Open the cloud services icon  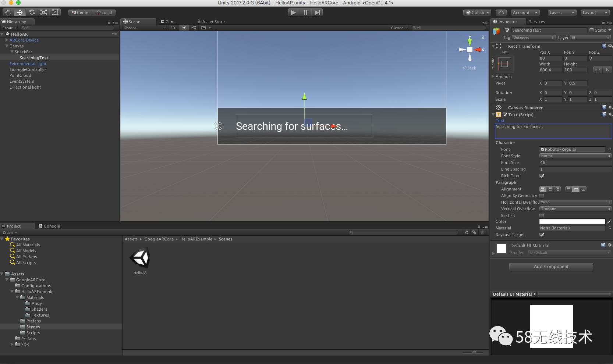click(501, 13)
